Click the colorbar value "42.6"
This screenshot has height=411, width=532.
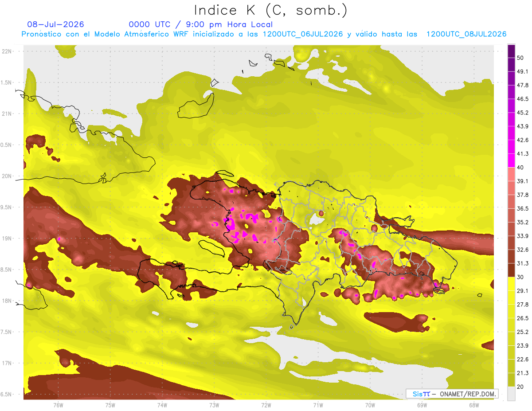[x=523, y=140]
